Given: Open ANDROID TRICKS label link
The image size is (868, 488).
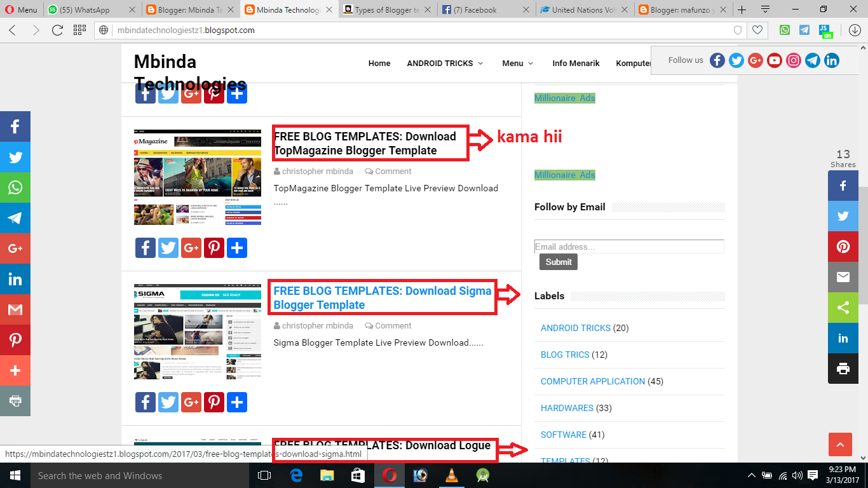Looking at the screenshot, I should click(x=576, y=328).
